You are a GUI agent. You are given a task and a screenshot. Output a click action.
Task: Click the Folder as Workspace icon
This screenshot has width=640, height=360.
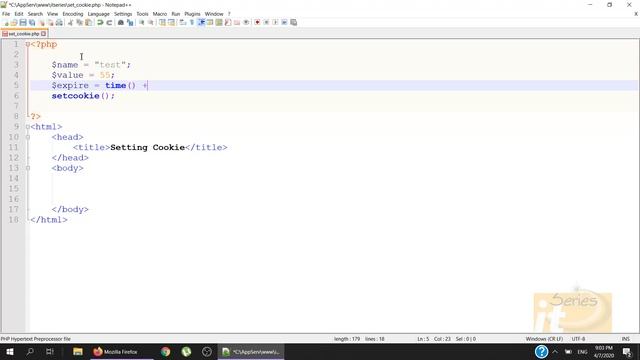click(x=237, y=22)
